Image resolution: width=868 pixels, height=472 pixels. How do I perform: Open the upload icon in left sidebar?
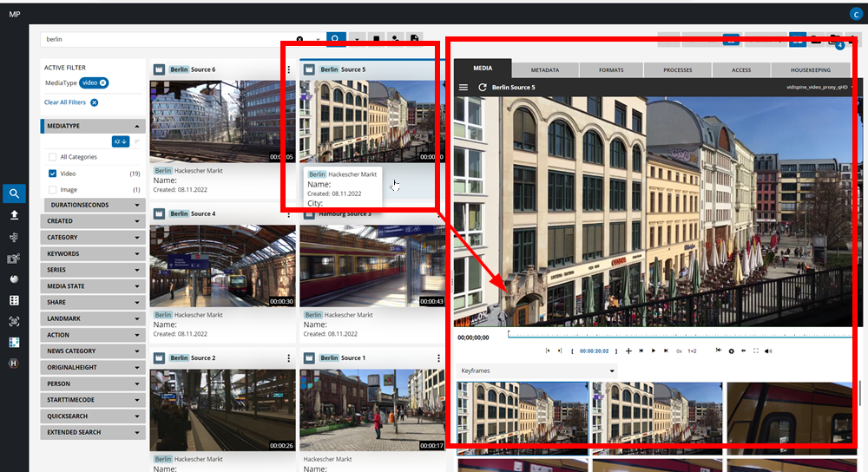coord(13,214)
